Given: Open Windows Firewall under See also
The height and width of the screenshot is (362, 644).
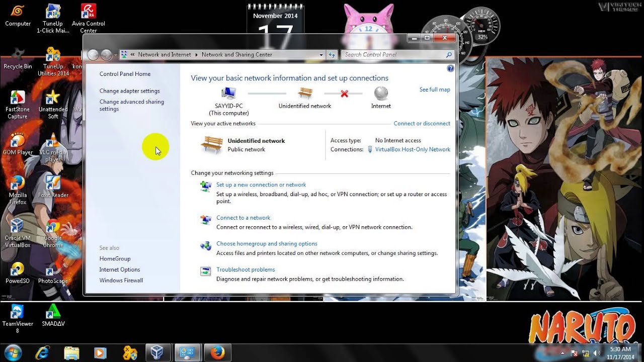Looking at the screenshot, I should (121, 281).
